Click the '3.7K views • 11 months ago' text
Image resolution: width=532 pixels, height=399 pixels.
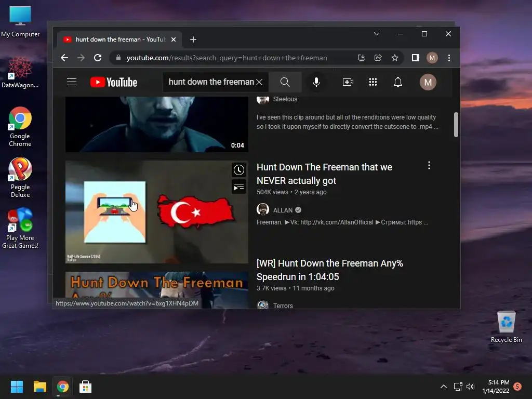[x=295, y=288]
